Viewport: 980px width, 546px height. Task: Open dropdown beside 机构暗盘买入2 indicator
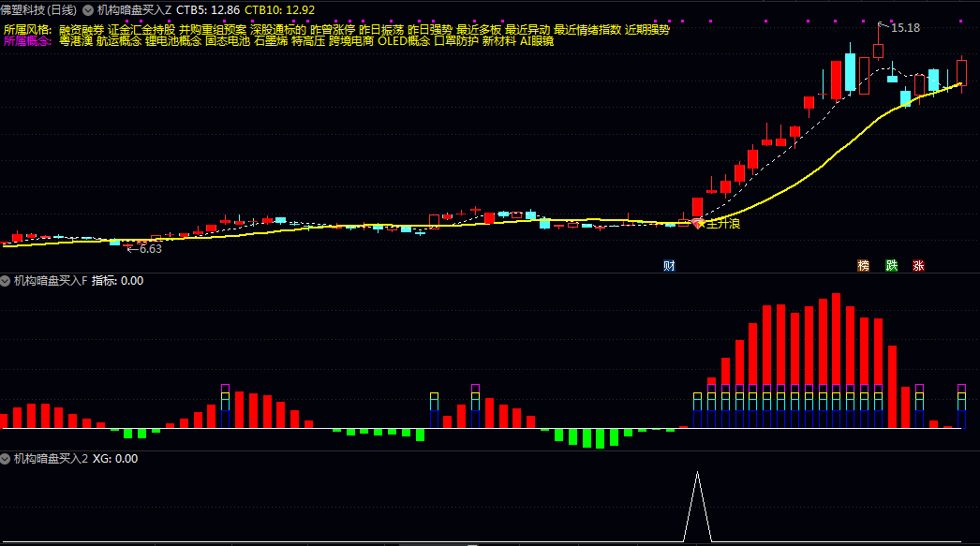tap(5, 459)
